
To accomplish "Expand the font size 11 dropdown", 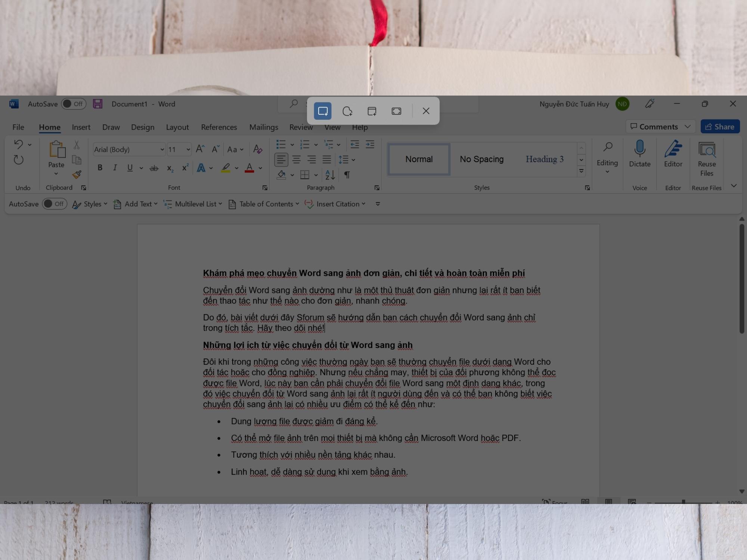I will click(x=188, y=149).
